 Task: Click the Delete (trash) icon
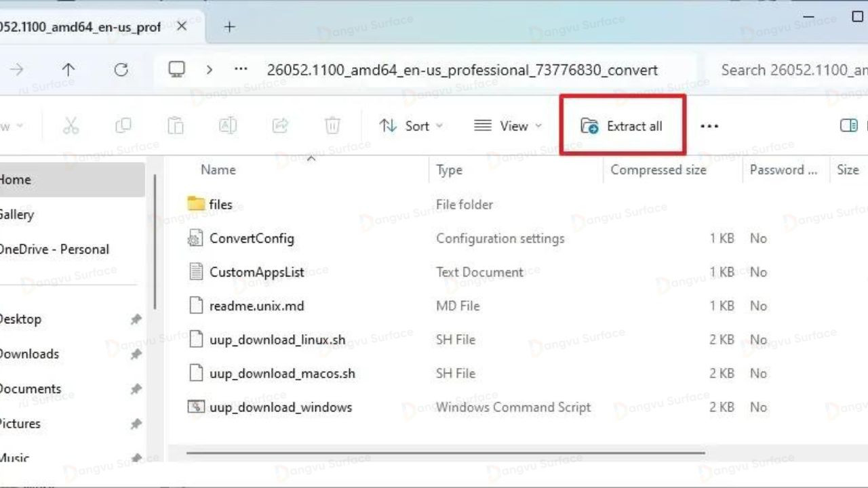pos(332,125)
